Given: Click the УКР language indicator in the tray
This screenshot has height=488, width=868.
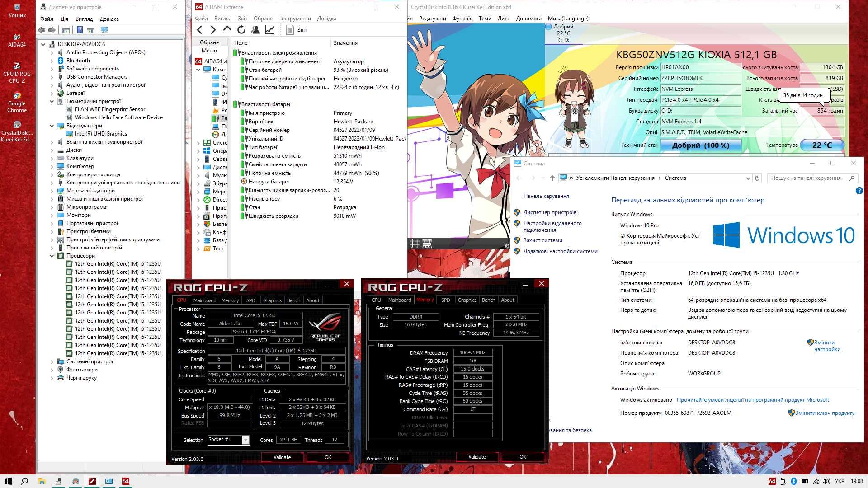Looking at the screenshot, I should point(840,481).
